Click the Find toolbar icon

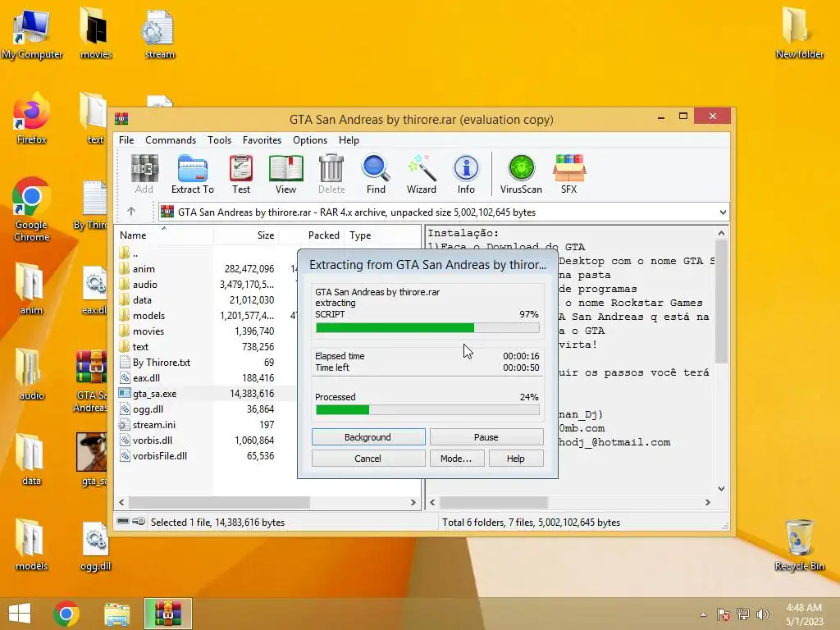(x=376, y=174)
